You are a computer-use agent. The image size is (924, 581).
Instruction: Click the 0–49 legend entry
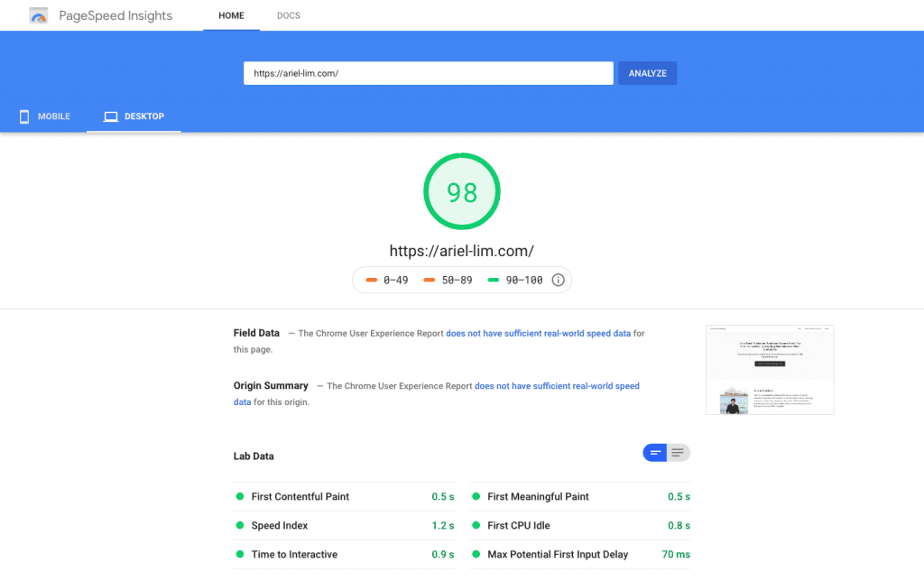(x=386, y=280)
